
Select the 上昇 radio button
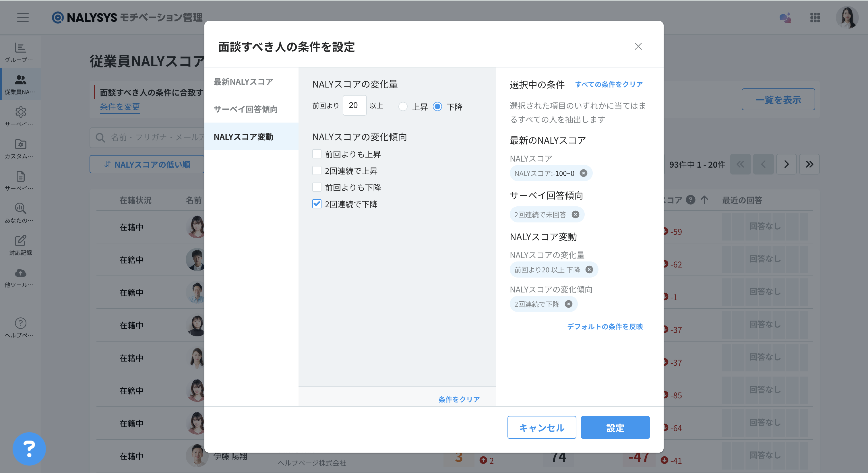coord(403,107)
